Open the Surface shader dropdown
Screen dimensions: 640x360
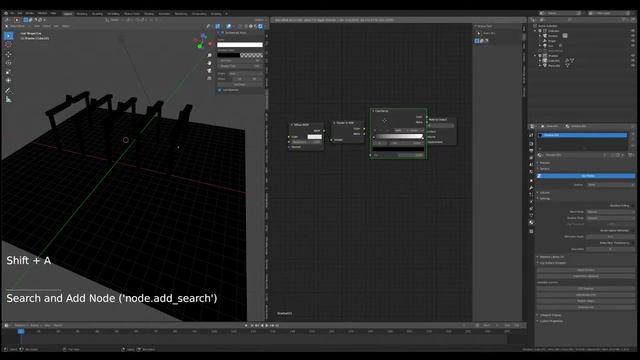(611, 185)
